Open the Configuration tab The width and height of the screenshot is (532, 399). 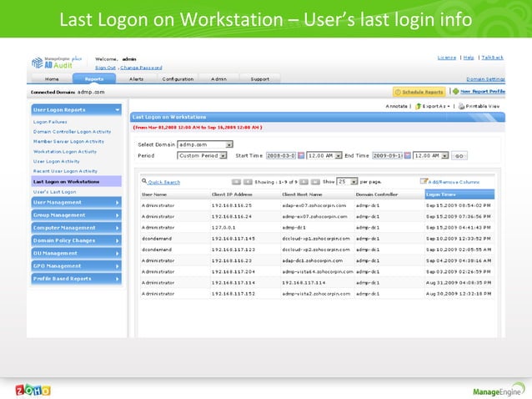click(x=178, y=78)
